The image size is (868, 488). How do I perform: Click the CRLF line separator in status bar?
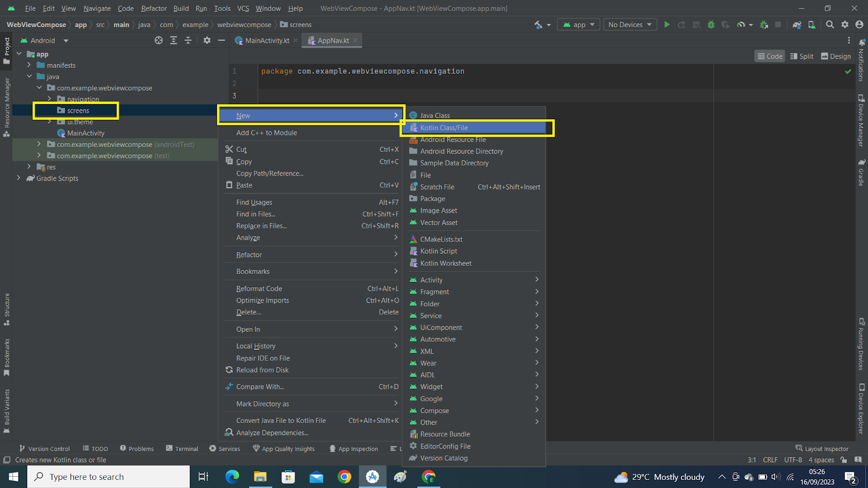tap(770, 460)
